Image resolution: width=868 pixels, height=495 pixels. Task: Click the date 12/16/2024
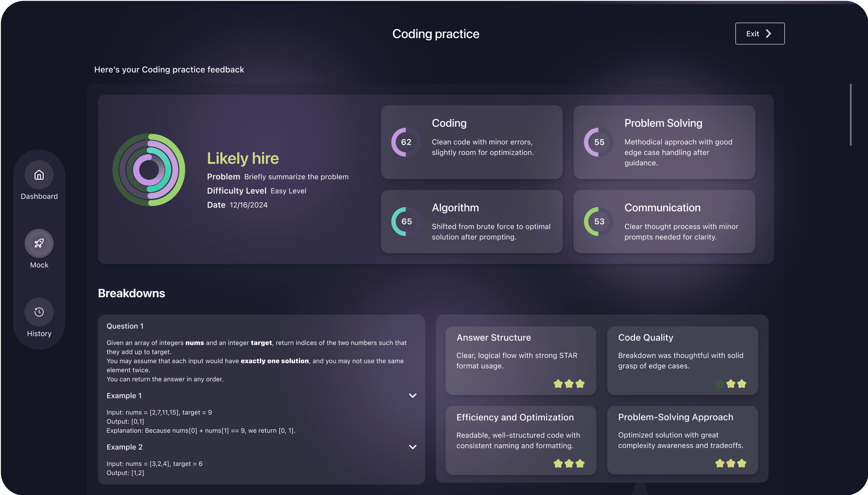point(249,205)
